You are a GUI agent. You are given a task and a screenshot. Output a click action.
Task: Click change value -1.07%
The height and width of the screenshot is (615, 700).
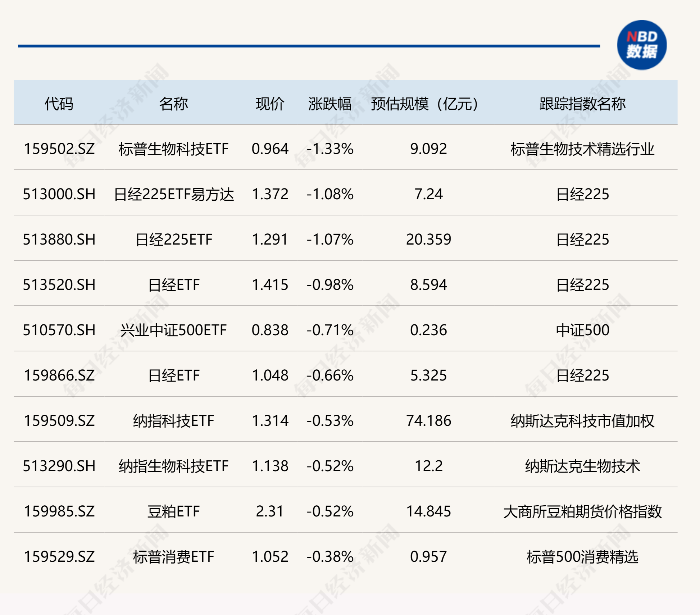coord(330,240)
